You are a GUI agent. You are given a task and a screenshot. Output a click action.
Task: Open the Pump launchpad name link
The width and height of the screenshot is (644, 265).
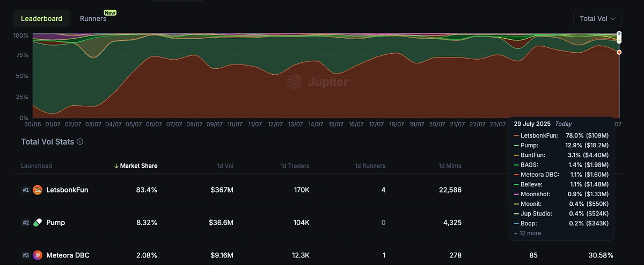56,223
